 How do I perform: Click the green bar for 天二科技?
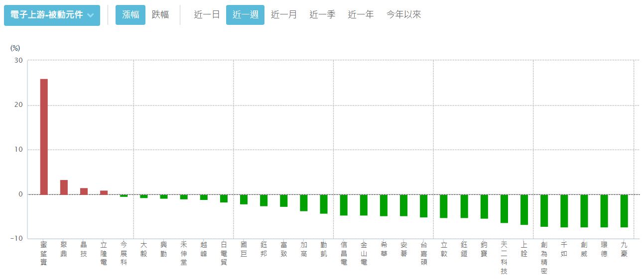[x=504, y=209]
